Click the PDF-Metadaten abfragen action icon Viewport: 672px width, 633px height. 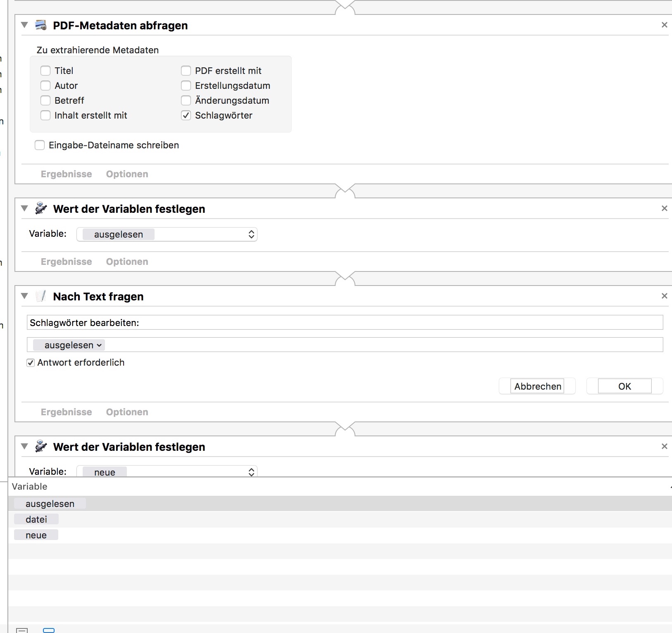click(x=41, y=26)
